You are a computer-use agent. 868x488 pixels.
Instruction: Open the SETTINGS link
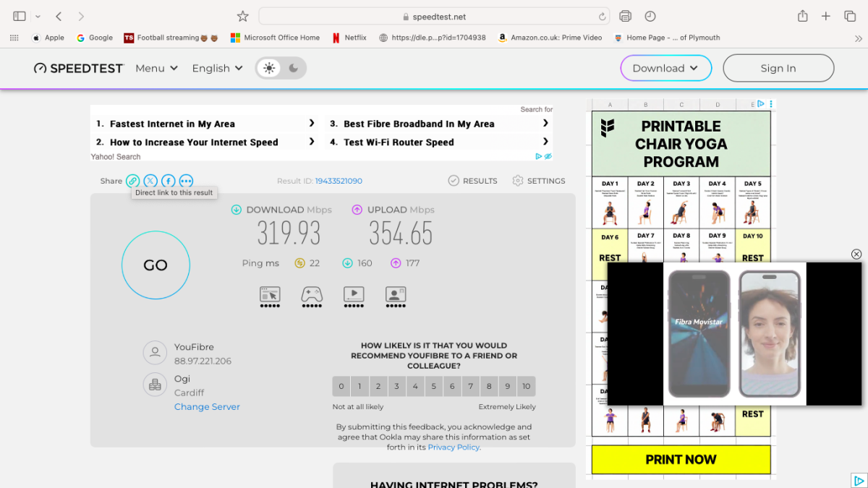[538, 181]
